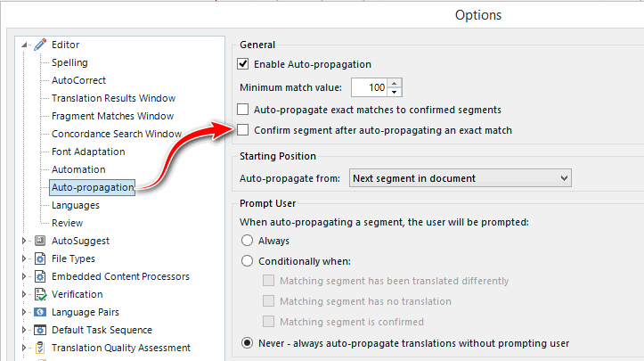Choose the Conditionally when radio button

[247, 260]
